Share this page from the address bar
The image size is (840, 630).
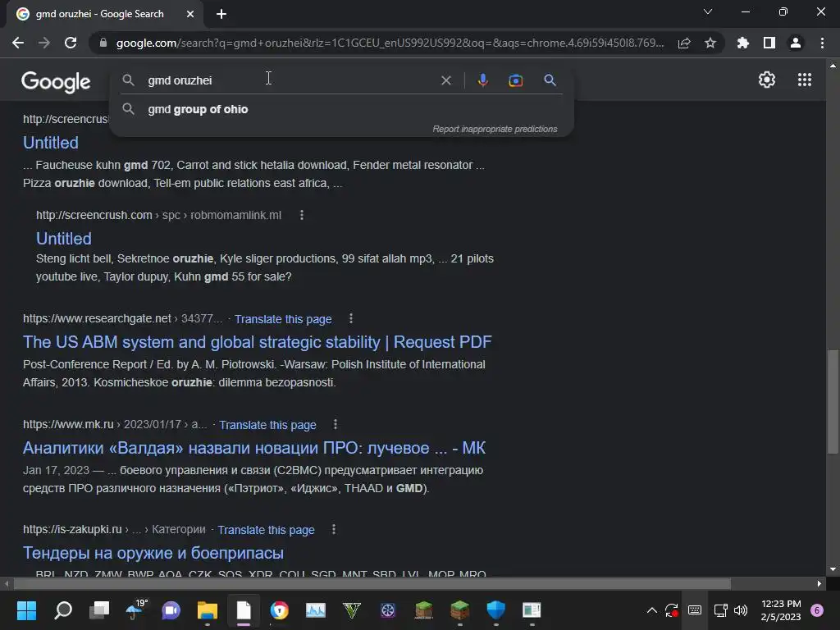coord(684,43)
